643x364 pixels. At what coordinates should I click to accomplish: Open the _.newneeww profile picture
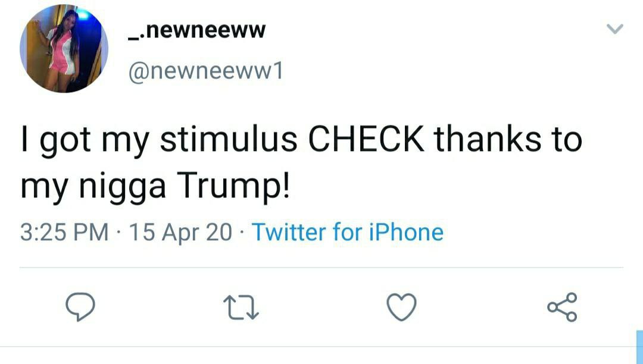(x=64, y=49)
